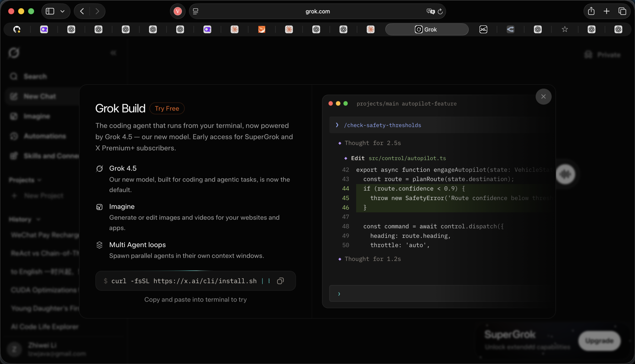Open the sidebar options dropdown chevron
This screenshot has height=364, width=635.
(63, 11)
